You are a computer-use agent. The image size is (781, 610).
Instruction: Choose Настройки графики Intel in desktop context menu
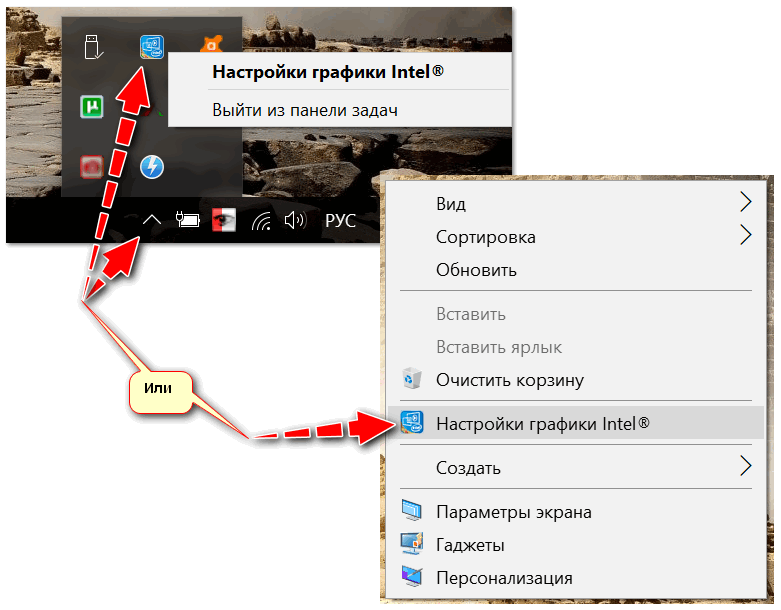pyautogui.click(x=576, y=423)
